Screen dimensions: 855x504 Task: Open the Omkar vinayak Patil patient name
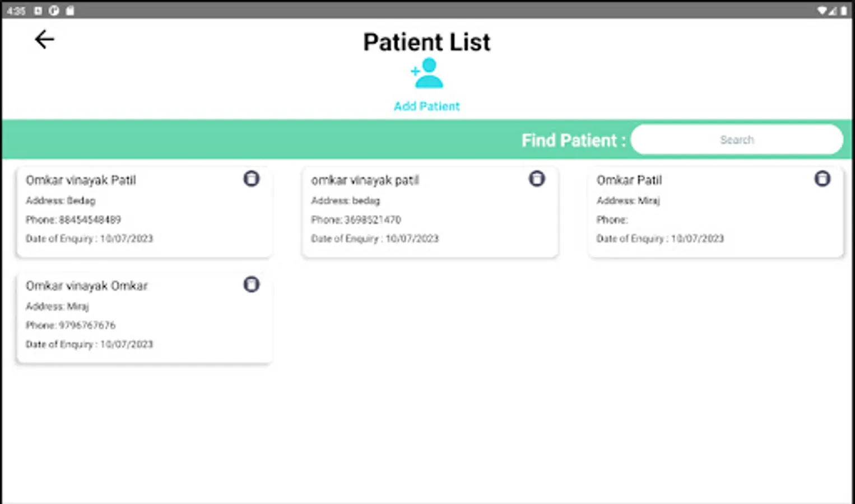[81, 180]
